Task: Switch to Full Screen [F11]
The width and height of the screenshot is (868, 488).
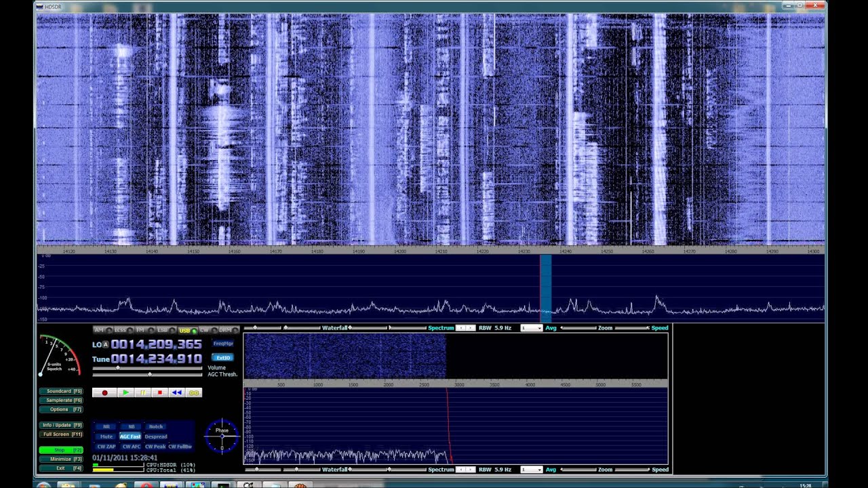Action: click(x=61, y=434)
